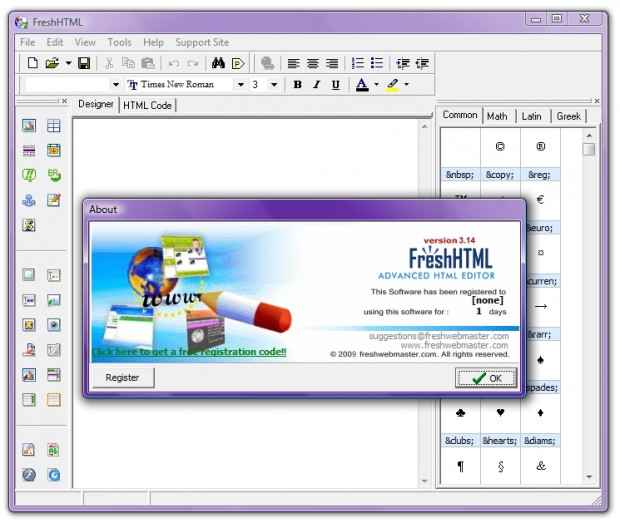Open the File menu
The width and height of the screenshot is (620, 523).
click(27, 42)
